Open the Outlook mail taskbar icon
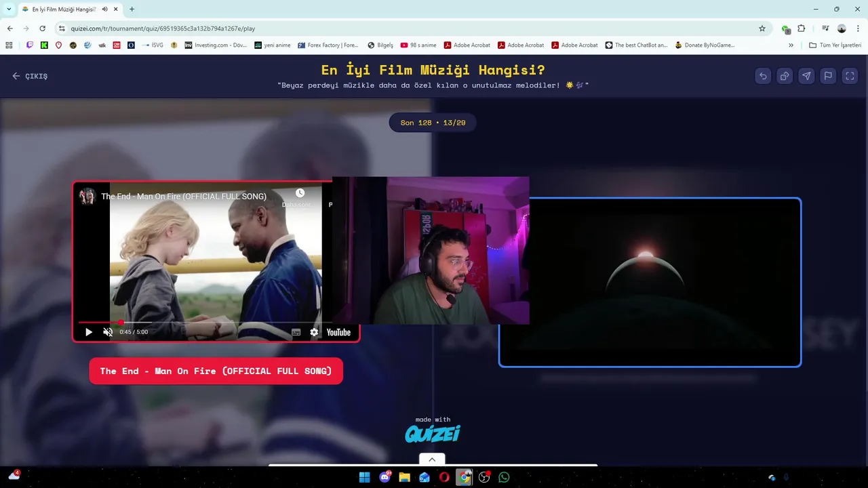The image size is (868, 488). (425, 477)
